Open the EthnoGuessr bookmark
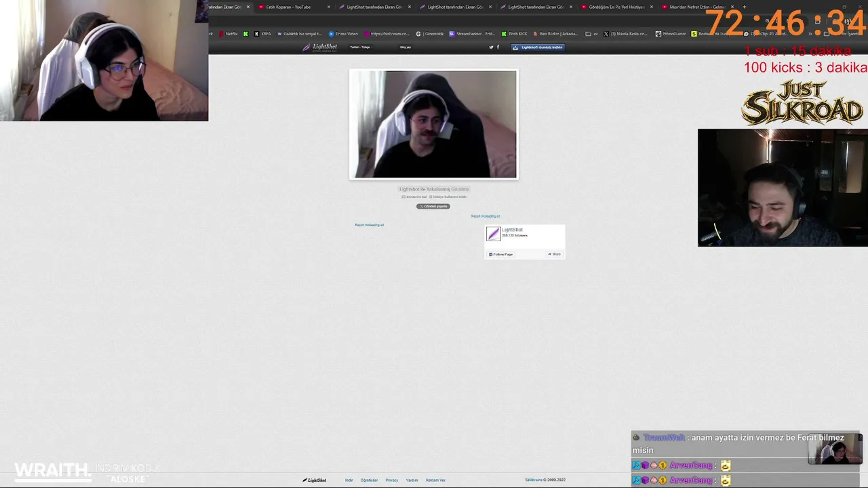The height and width of the screenshot is (488, 868). (671, 34)
